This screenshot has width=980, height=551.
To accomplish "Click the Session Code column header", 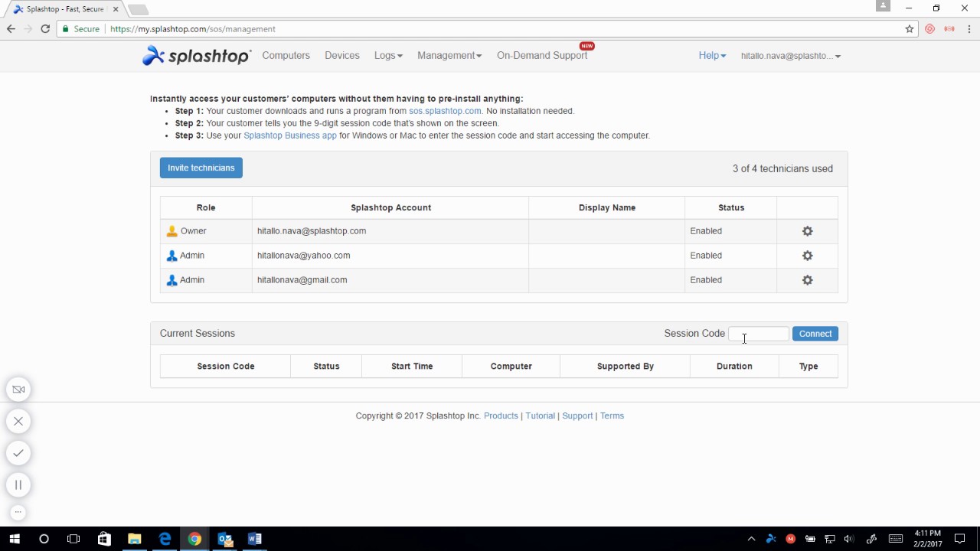I will click(x=226, y=366).
